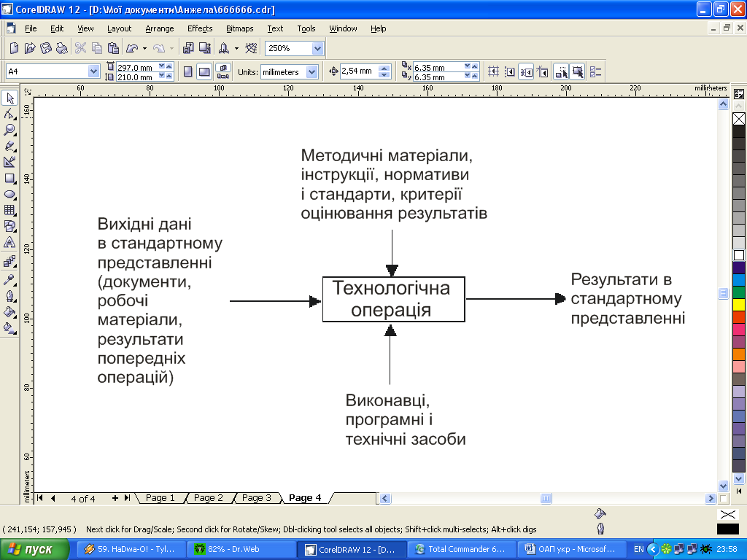747x560 pixels.
Task: Select the Smart Drawing tool
Action: [x=9, y=162]
